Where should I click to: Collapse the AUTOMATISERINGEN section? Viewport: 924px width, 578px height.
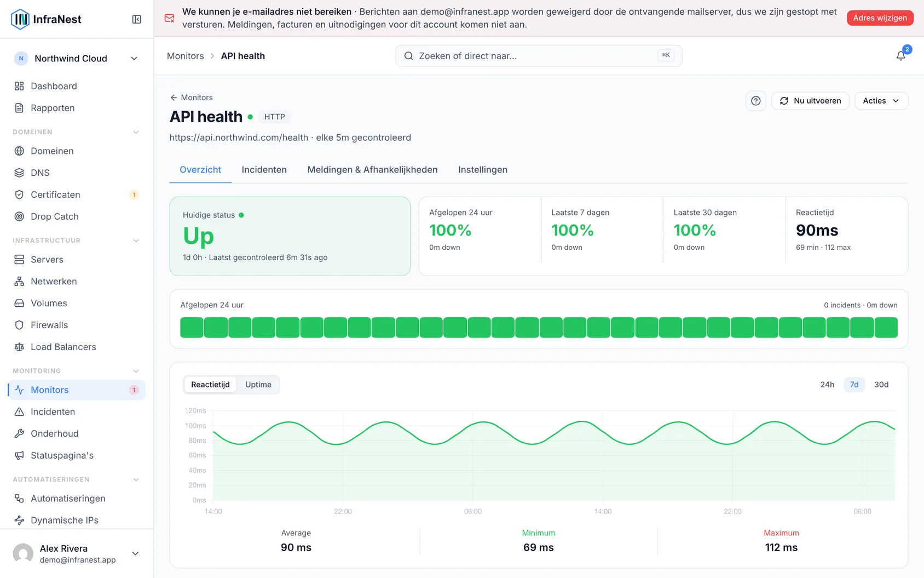click(x=136, y=479)
